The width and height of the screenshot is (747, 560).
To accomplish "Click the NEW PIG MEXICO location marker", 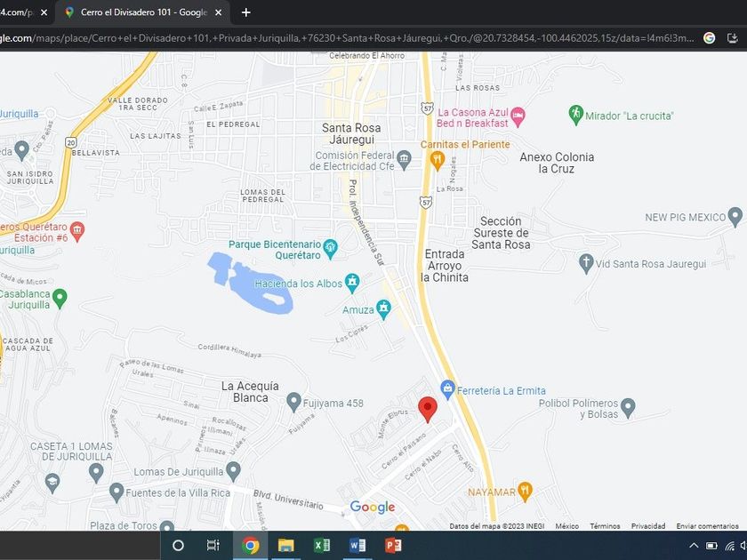I will click(x=735, y=217).
